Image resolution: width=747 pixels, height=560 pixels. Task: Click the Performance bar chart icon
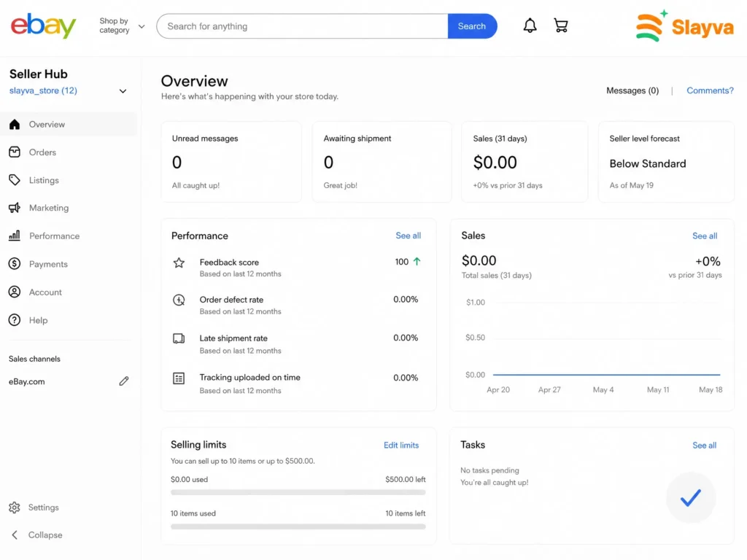point(15,236)
